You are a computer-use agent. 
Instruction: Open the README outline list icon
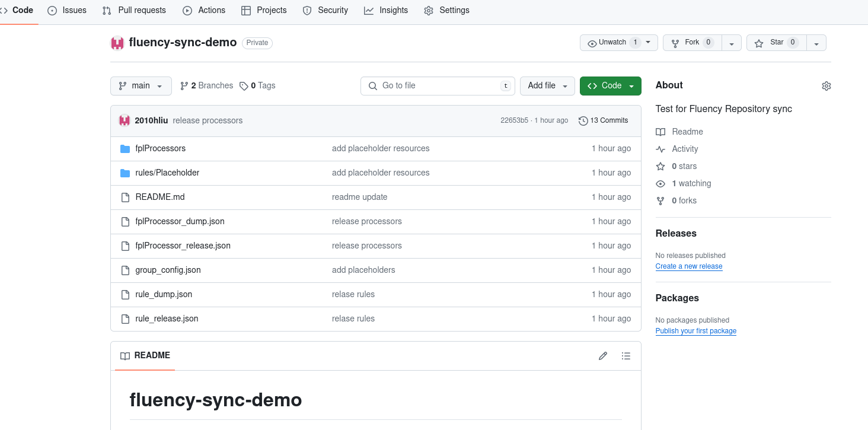(626, 356)
